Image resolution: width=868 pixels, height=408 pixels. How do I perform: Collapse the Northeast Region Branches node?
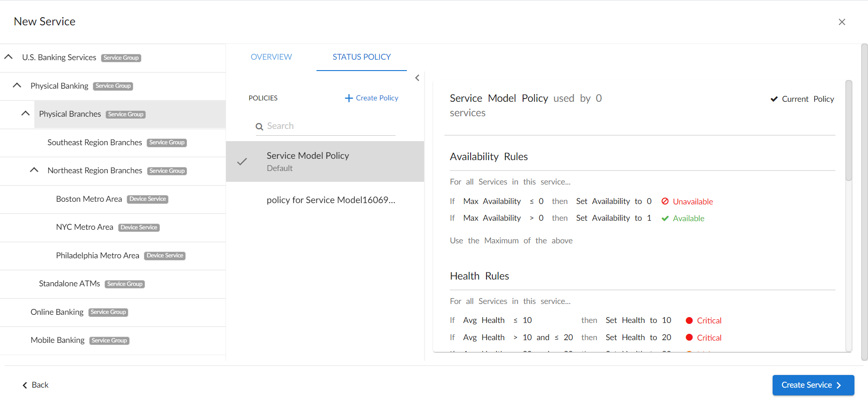[34, 170]
